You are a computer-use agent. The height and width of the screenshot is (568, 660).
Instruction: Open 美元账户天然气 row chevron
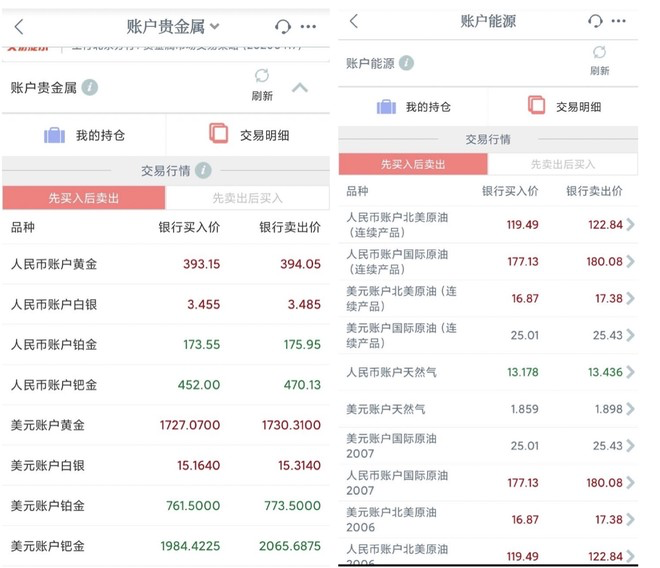coord(630,409)
